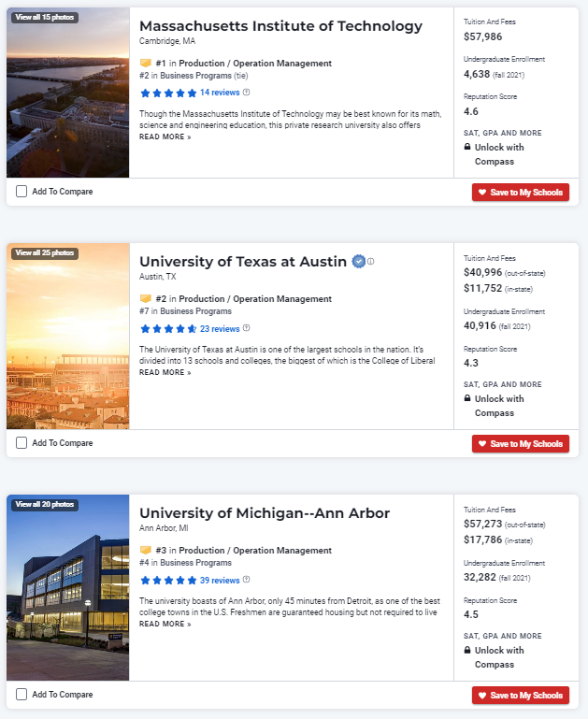The height and width of the screenshot is (719, 588).
Task: Expand READ MORE in MIT's description
Action: pos(165,137)
